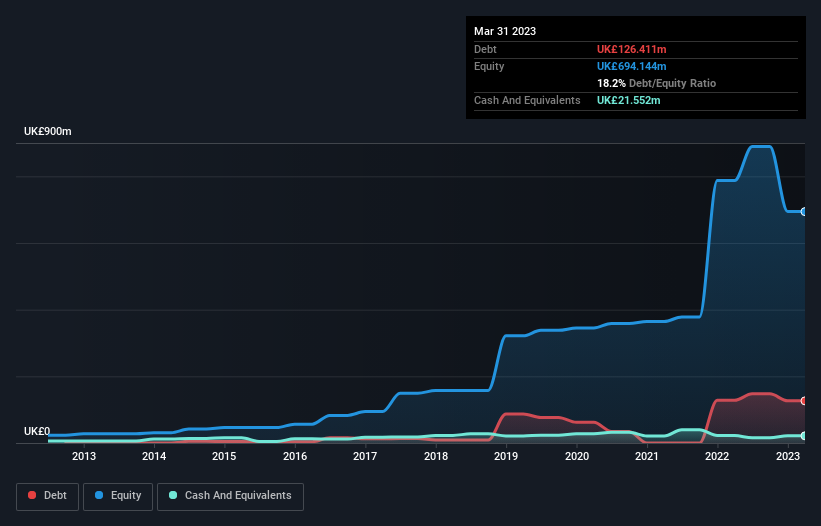Click the Mar 31 2023 tooltip date
This screenshot has width=821, height=526.
point(505,31)
